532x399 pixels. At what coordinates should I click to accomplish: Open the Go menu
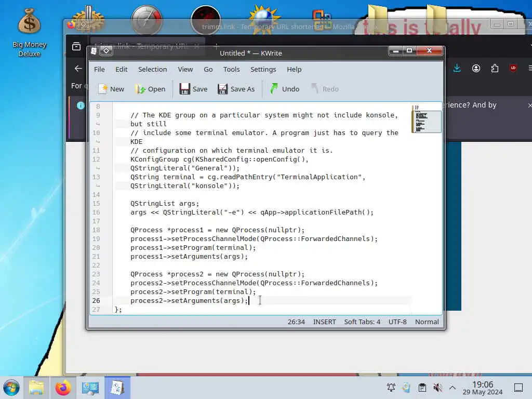(x=208, y=69)
